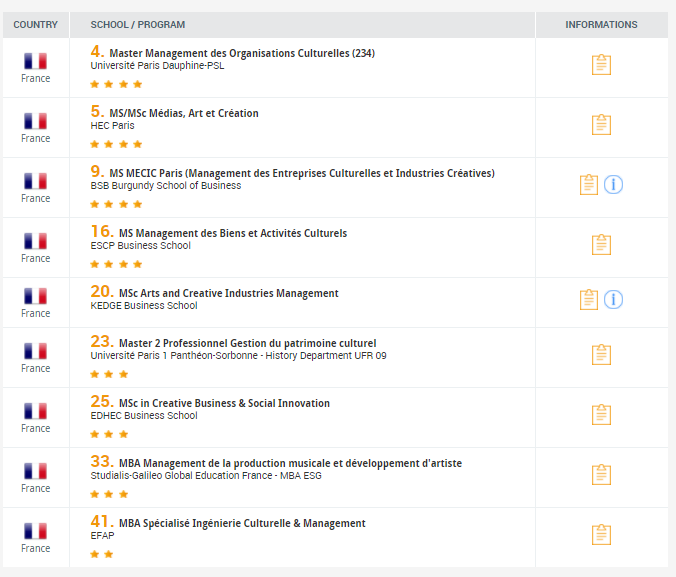Open clipboard info icon for Université Paris Dauphine-PSL
Image resolution: width=676 pixels, height=577 pixels.
click(x=601, y=65)
